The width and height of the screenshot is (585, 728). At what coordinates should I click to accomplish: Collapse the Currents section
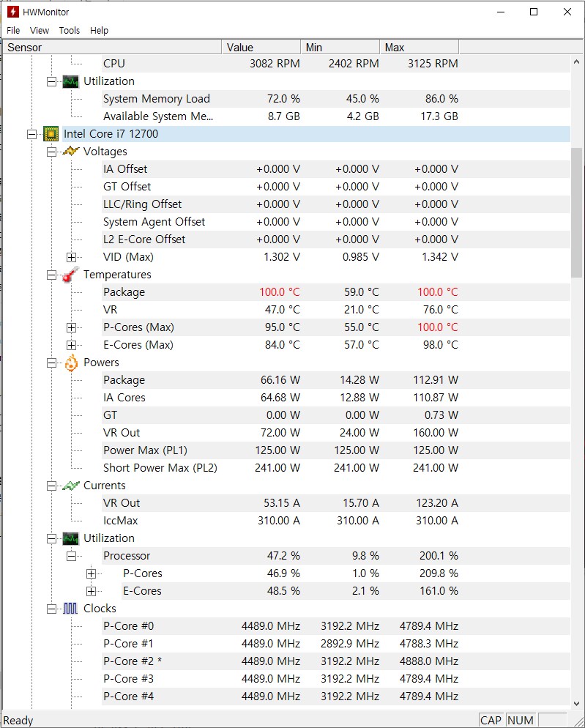pos(51,486)
